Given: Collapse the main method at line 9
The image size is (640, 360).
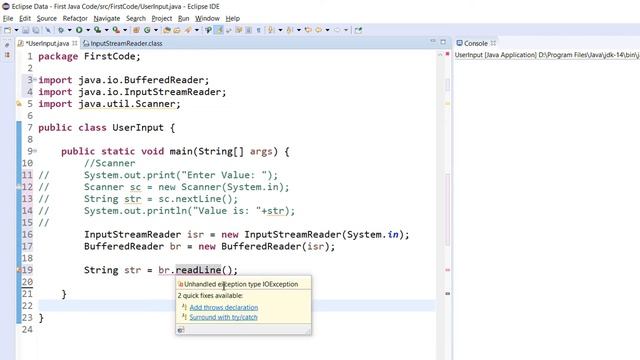Looking at the screenshot, I should click(x=35, y=151).
